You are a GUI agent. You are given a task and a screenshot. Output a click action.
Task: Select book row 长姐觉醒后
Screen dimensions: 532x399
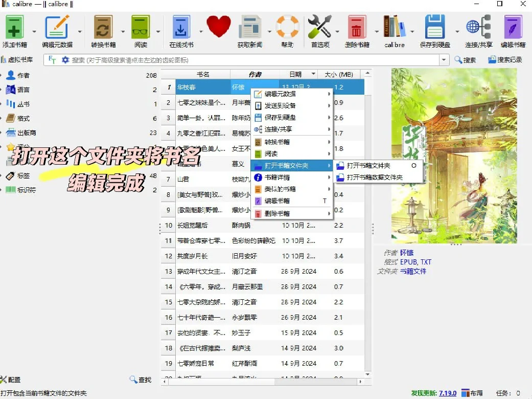click(x=263, y=226)
